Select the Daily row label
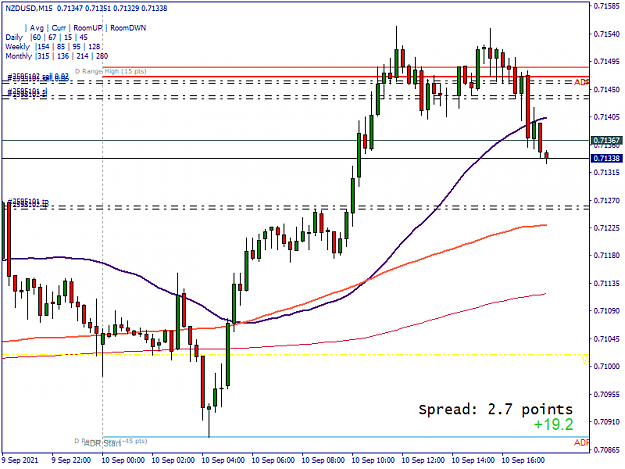Image resolution: width=625 pixels, height=469 pixels. [14, 37]
